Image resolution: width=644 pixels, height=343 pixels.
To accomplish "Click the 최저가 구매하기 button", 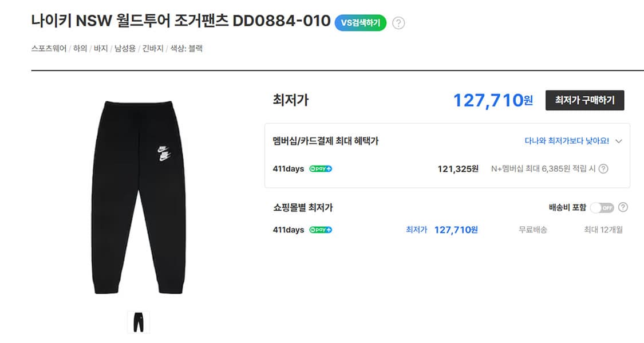I will pos(584,100).
